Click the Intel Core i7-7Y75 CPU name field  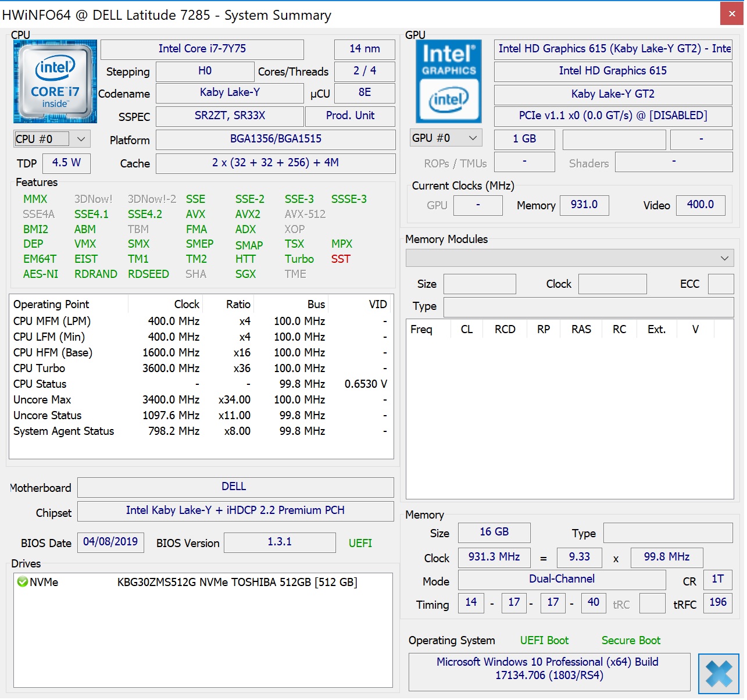tap(202, 49)
